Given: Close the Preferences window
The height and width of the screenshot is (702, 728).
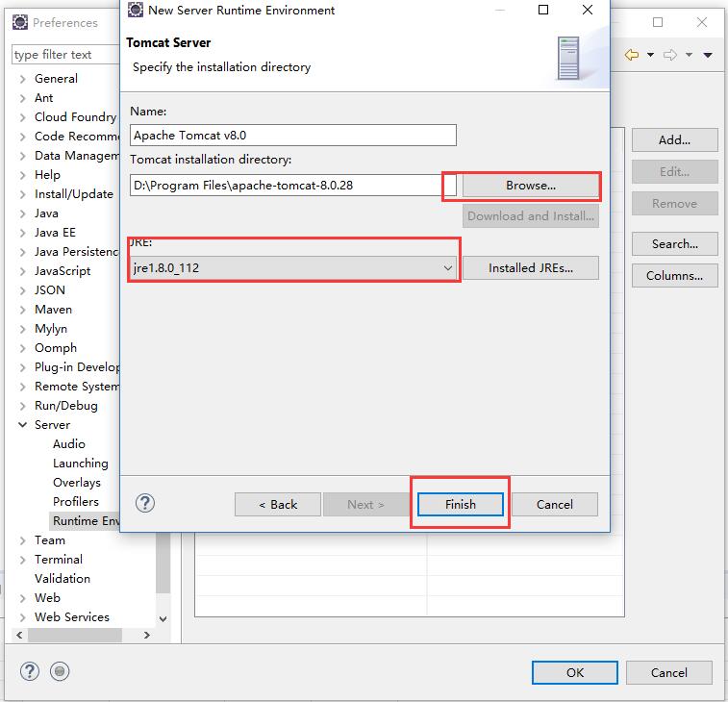Looking at the screenshot, I should [x=701, y=22].
